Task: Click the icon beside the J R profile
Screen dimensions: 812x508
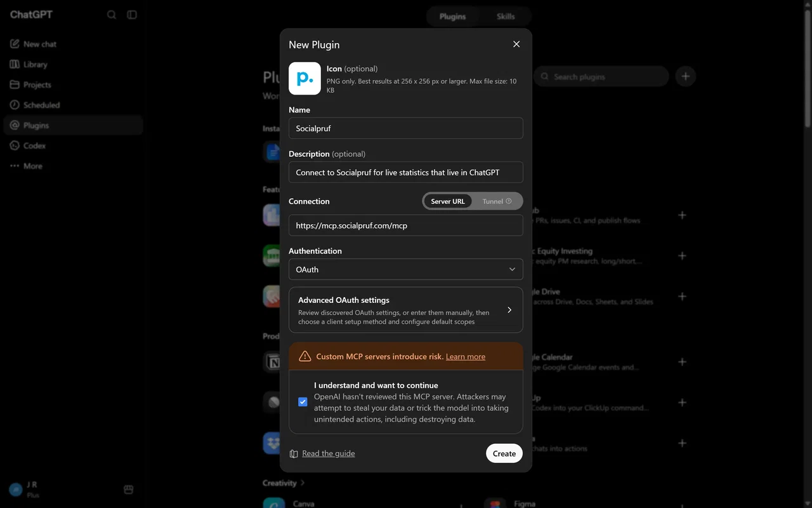Action: [x=128, y=489]
